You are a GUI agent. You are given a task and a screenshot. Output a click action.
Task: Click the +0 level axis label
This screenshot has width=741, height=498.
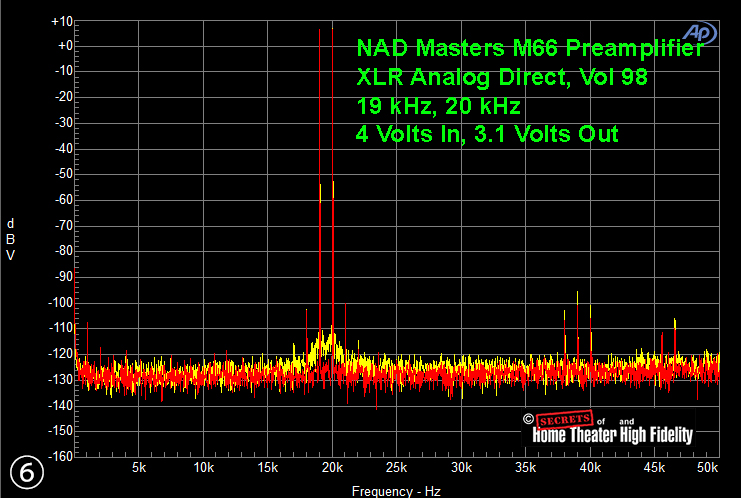pos(65,46)
